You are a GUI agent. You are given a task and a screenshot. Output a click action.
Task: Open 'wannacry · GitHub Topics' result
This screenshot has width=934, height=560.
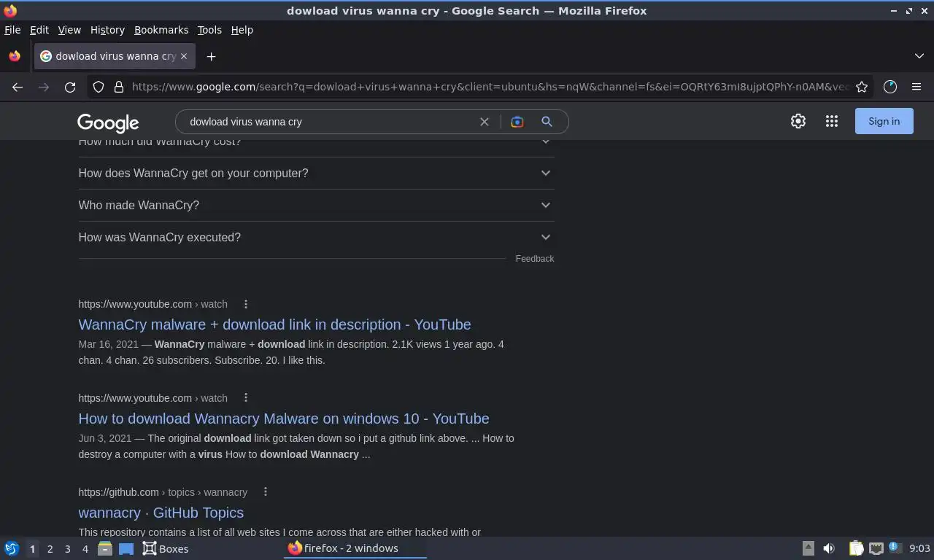161,513
